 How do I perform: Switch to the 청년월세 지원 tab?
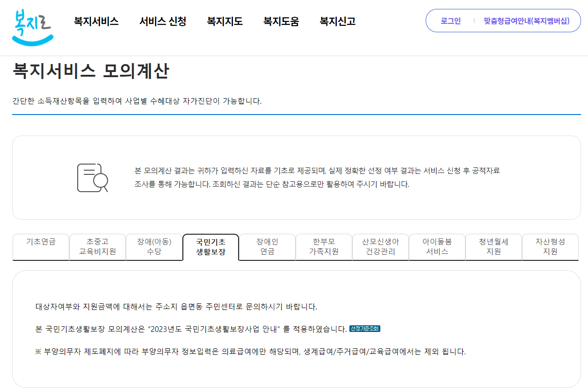[494, 247]
